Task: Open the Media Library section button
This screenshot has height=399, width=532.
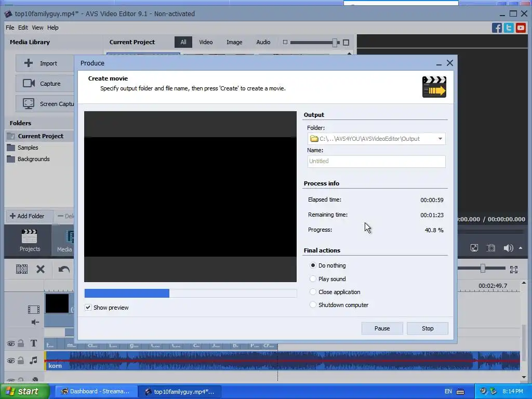Action: pyautogui.click(x=64, y=241)
